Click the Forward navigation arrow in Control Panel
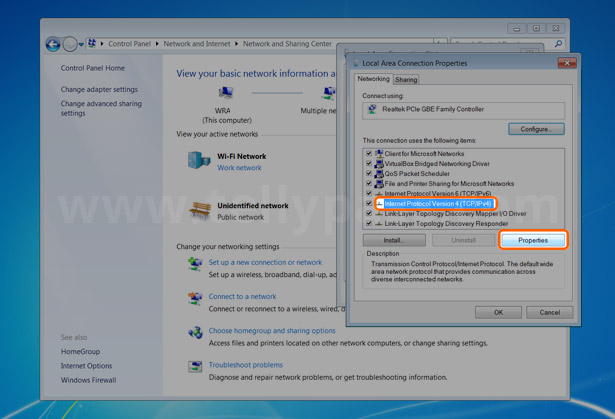The height and width of the screenshot is (419, 615). (x=70, y=44)
